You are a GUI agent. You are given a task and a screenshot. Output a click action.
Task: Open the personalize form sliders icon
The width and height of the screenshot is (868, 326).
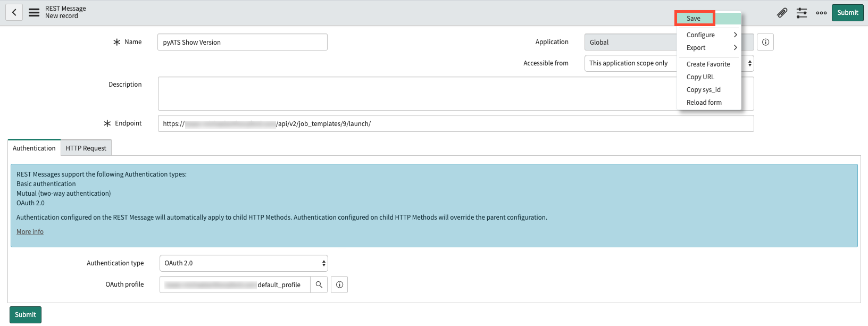pyautogui.click(x=802, y=13)
